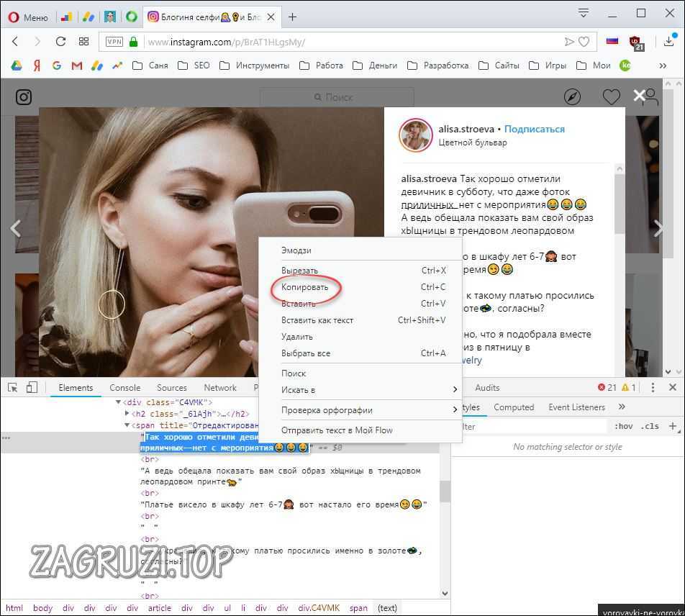This screenshot has height=616, width=685.
Task: Open DevTools three-dot menu
Action: tap(653, 387)
